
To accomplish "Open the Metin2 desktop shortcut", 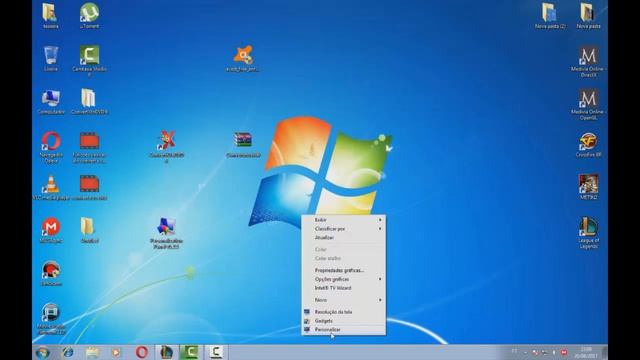I will 588,187.
